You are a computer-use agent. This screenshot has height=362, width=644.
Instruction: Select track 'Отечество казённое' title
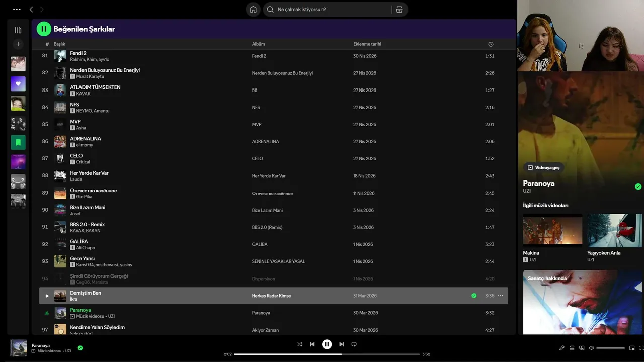(94, 191)
